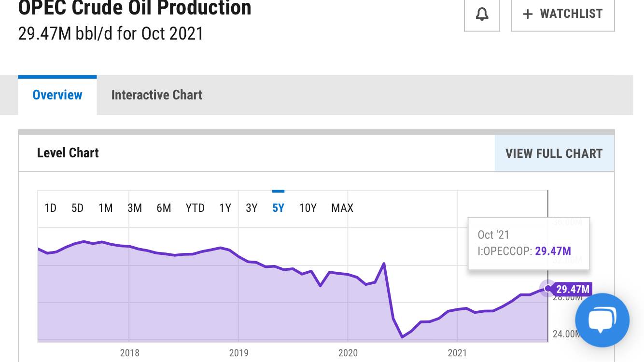Screen dimensions: 644x362
Task: Click the 2020 axis label
Action: 348,353
